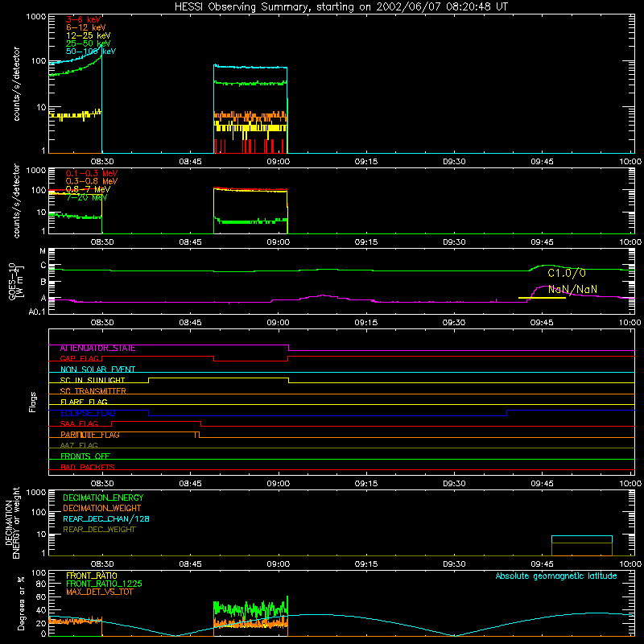This screenshot has height=644, width=644.
Task: Select the DECIMATION_WEIGHT legend label
Action: [102, 509]
